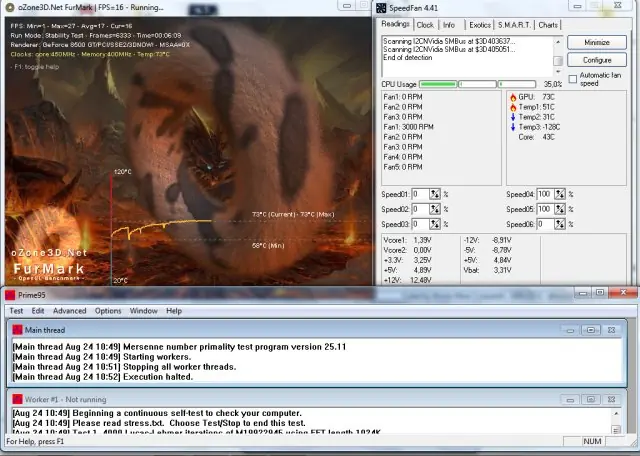Click the Speed06 spinner arrows
Screen dimensions: 640x456
pos(560,224)
